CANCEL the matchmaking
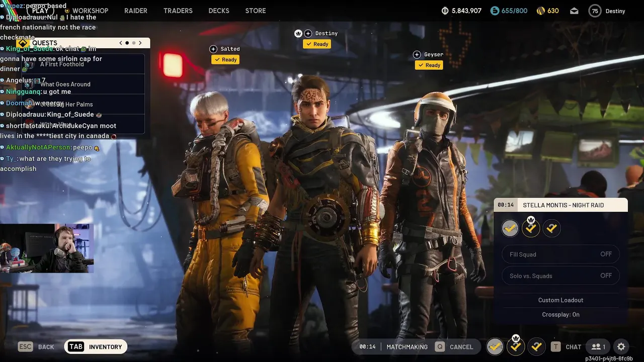Image resolution: width=644 pixels, height=362 pixels. pyautogui.click(x=461, y=347)
